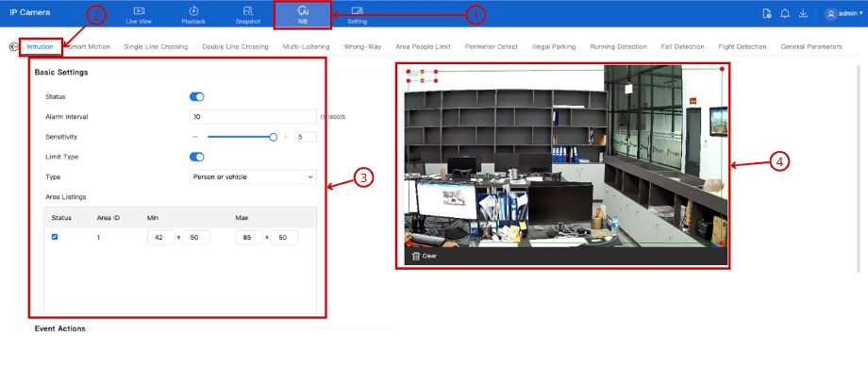Viewport: 868px width, 385px height.
Task: Switch to the Double Line Crossing tab
Action: coord(235,47)
